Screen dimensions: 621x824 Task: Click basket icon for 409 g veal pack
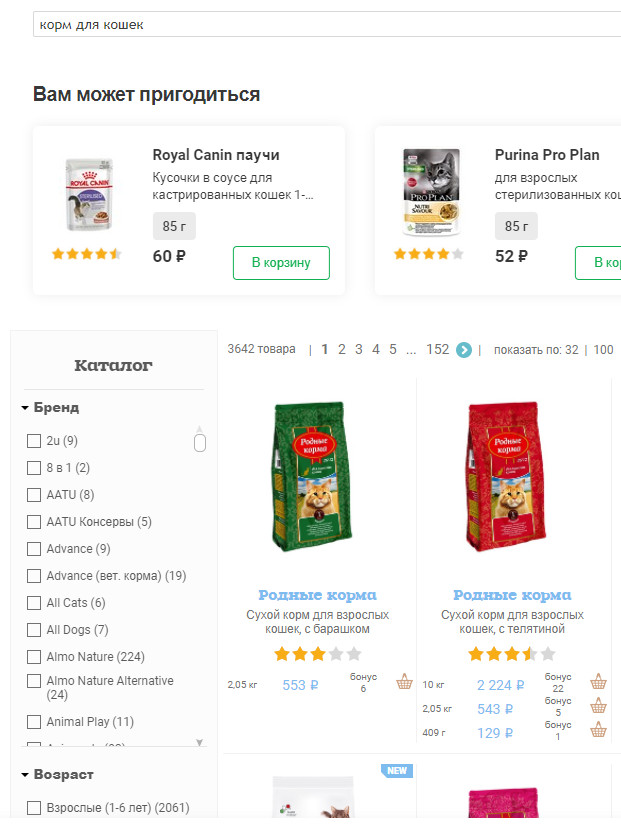pos(598,731)
